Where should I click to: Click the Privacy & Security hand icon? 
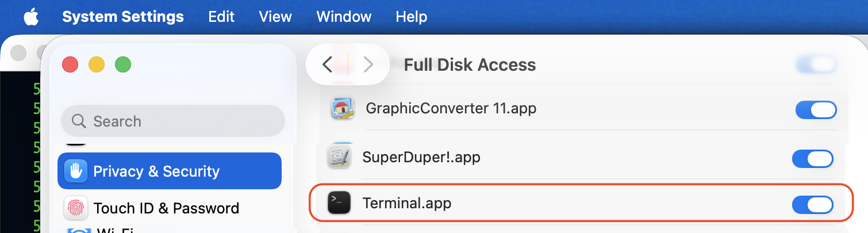pos(76,171)
